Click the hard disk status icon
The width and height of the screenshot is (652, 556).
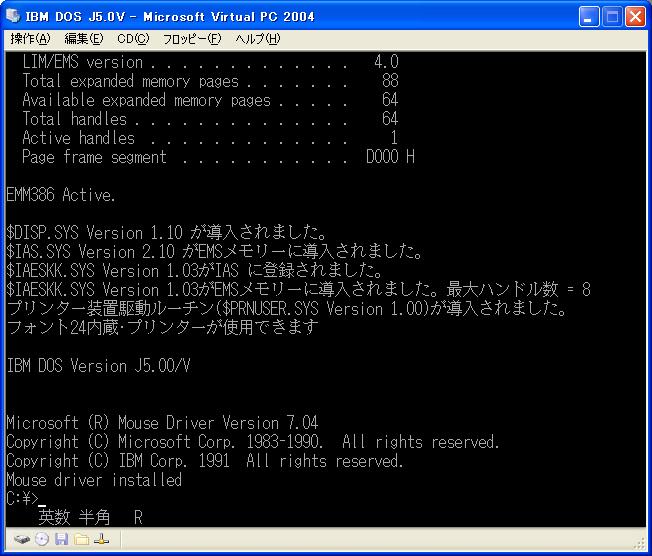(x=22, y=539)
